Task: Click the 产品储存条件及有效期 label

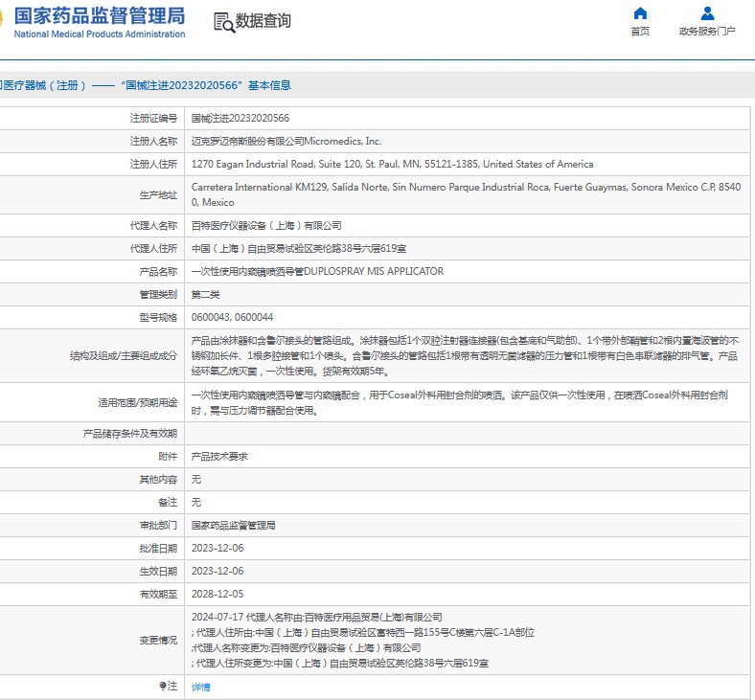Action: pyautogui.click(x=130, y=434)
